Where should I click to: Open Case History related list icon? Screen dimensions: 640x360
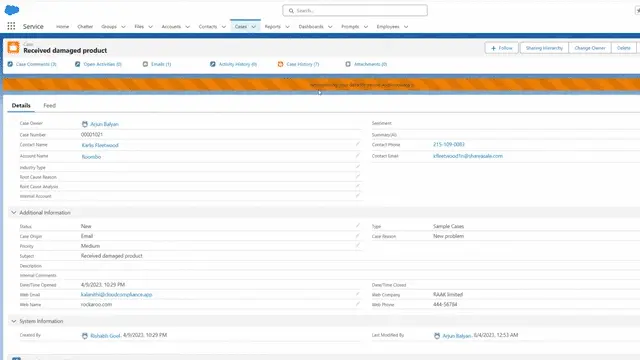click(280, 64)
